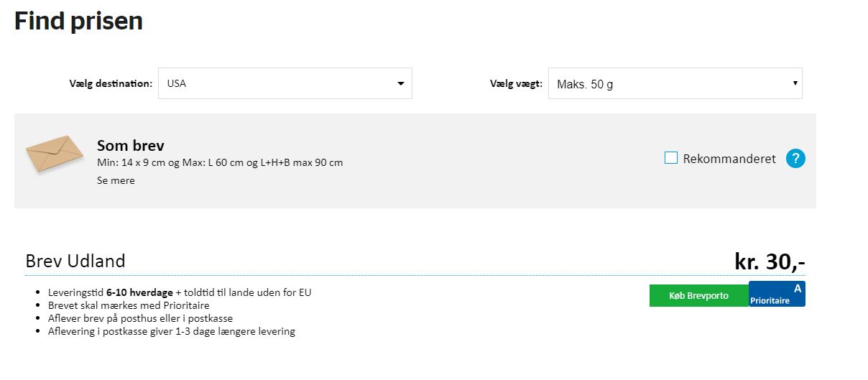The width and height of the screenshot is (868, 380).
Task: Open the Se mere link
Action: coord(116,180)
